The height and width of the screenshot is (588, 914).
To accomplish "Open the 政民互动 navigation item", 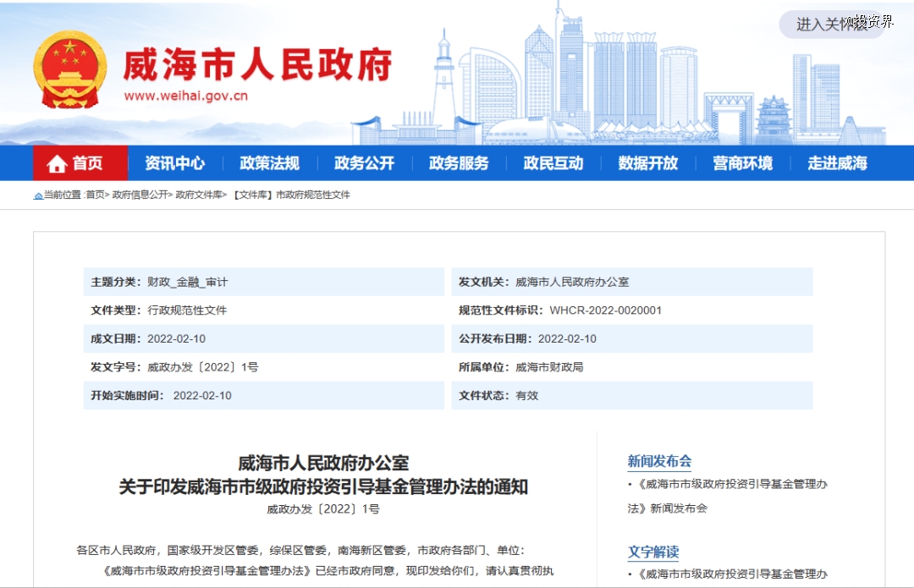I will click(x=553, y=163).
